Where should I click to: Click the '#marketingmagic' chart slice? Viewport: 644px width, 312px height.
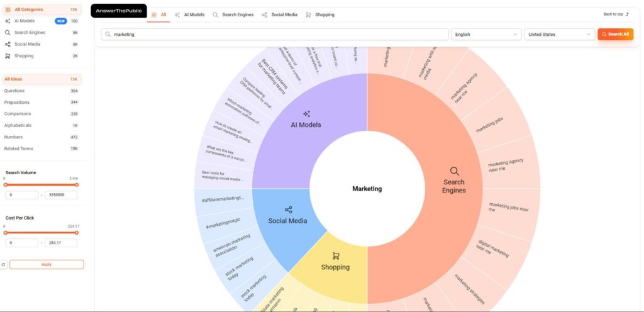pos(223,223)
